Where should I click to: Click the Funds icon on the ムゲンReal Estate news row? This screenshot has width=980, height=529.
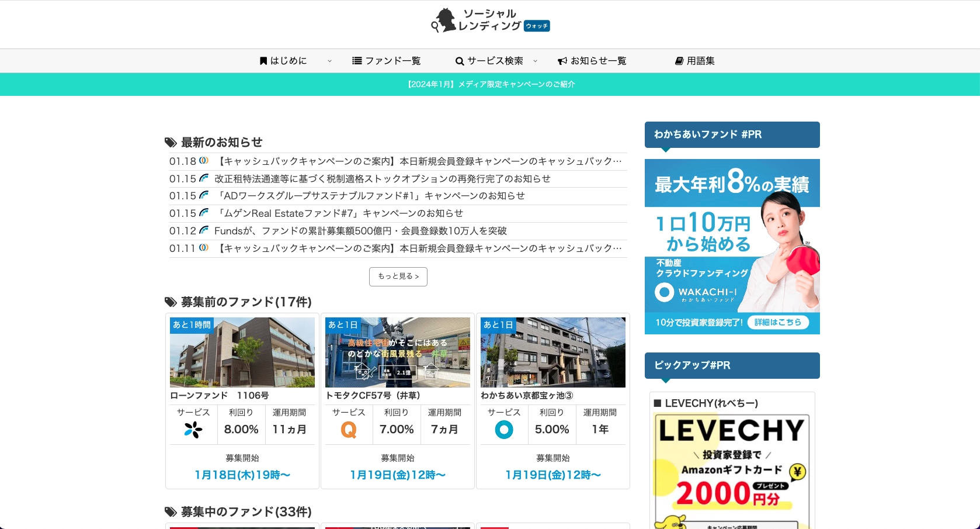(x=204, y=213)
